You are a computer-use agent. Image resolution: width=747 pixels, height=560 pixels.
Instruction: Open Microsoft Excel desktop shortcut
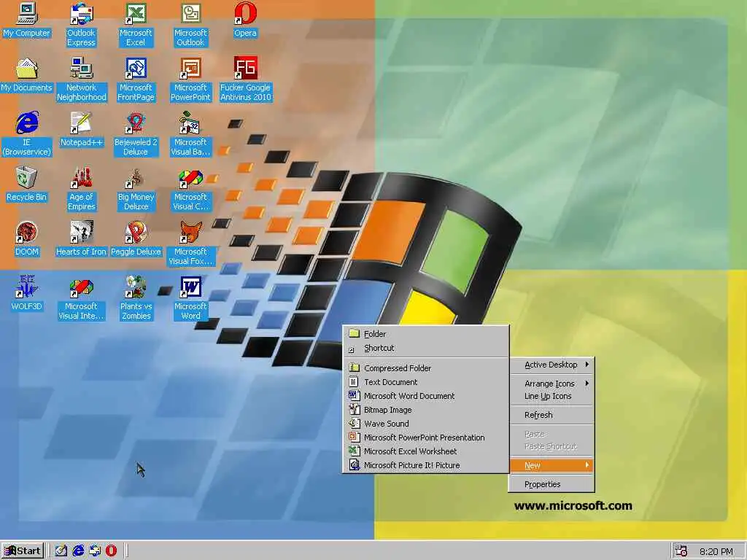136,25
